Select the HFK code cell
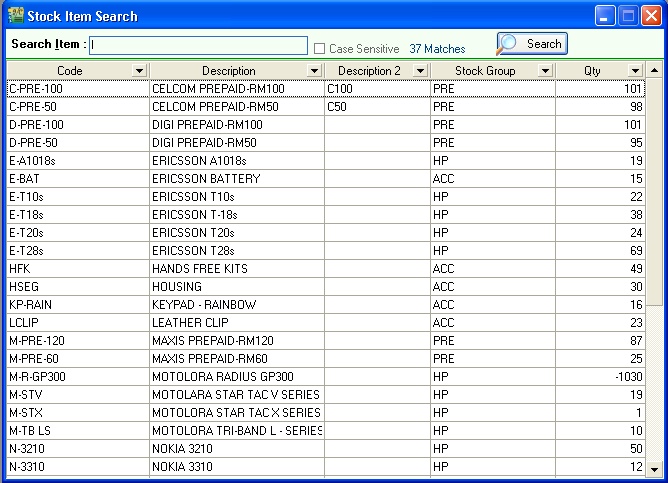The width and height of the screenshot is (668, 483). [78, 269]
